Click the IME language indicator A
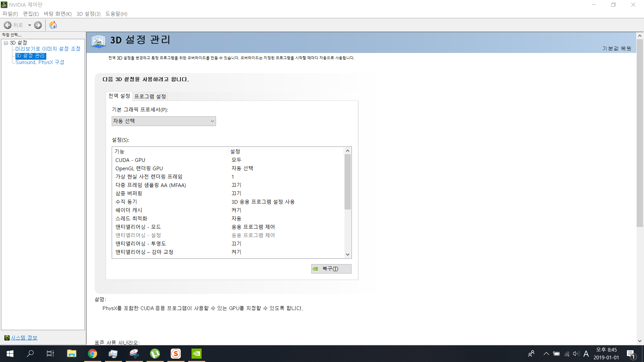This screenshot has height=362, width=644. (586, 354)
